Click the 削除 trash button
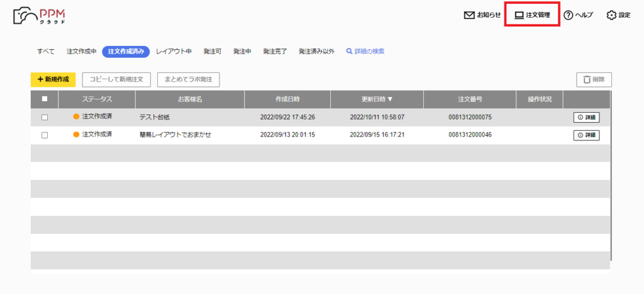 pos(594,79)
